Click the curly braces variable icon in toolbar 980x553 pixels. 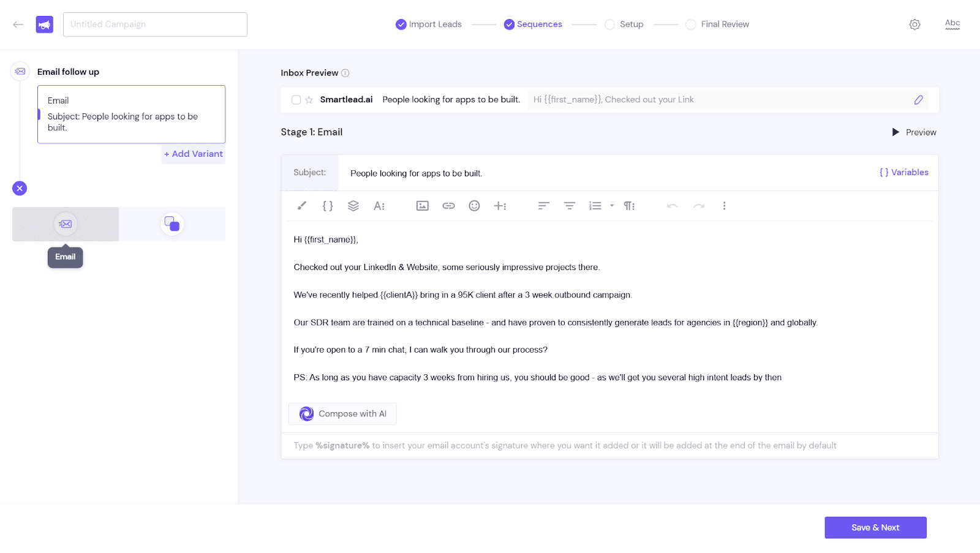click(x=328, y=206)
